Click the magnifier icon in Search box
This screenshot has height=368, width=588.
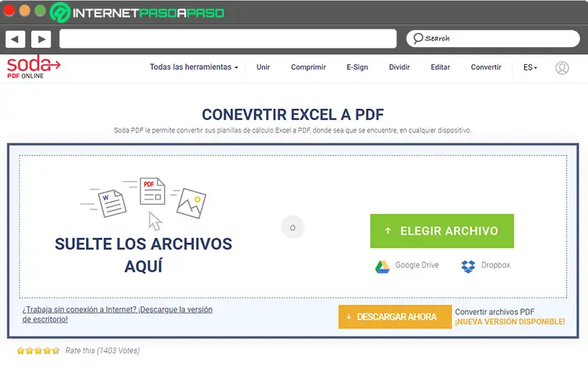[417, 38]
